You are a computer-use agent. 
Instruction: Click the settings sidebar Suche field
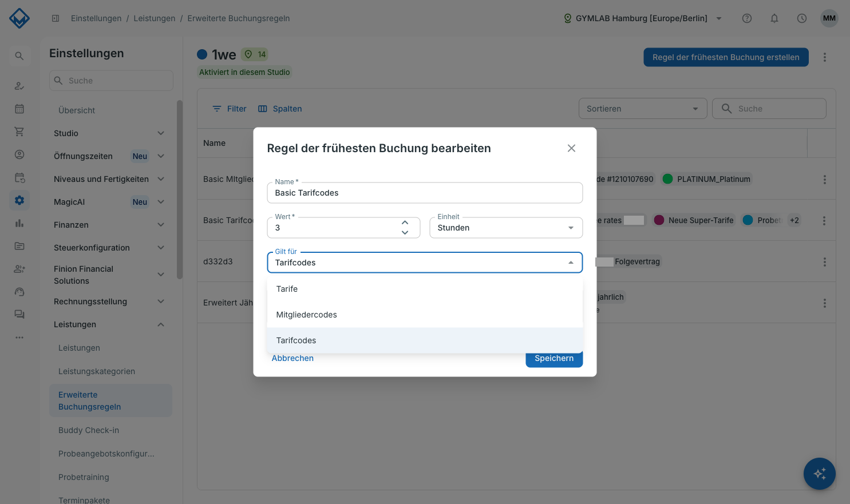(x=111, y=81)
